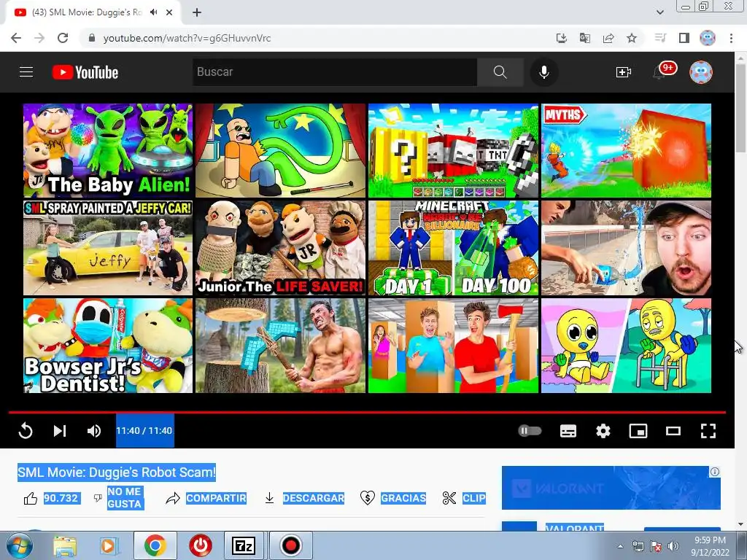Open Chrome profile avatar
747x560 pixels.
pyautogui.click(x=708, y=38)
